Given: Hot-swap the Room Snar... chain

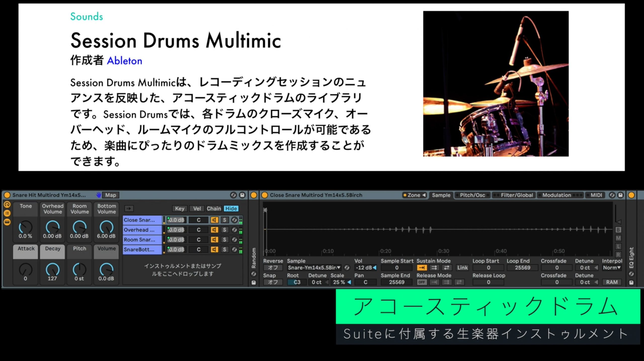Looking at the screenshot, I should 234,240.
